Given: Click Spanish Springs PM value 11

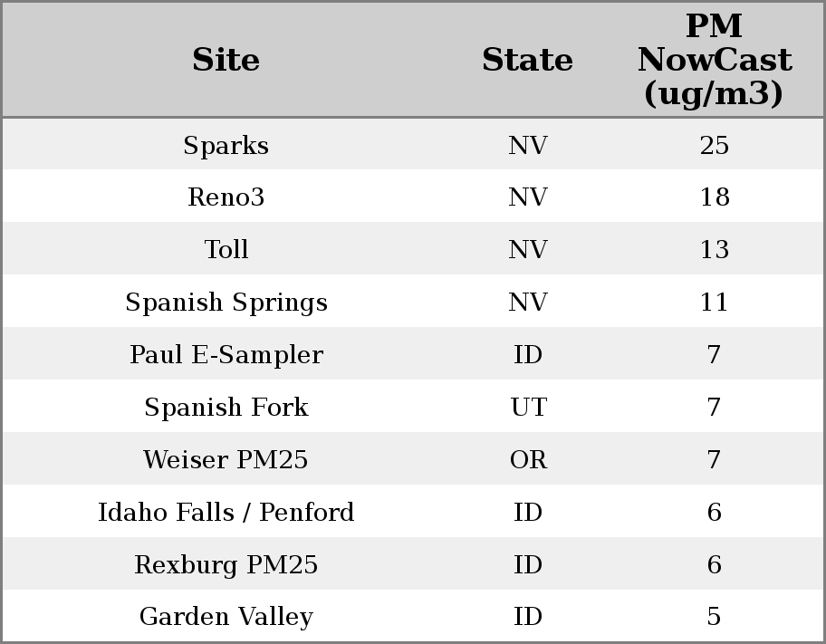Looking at the screenshot, I should (x=714, y=303).
